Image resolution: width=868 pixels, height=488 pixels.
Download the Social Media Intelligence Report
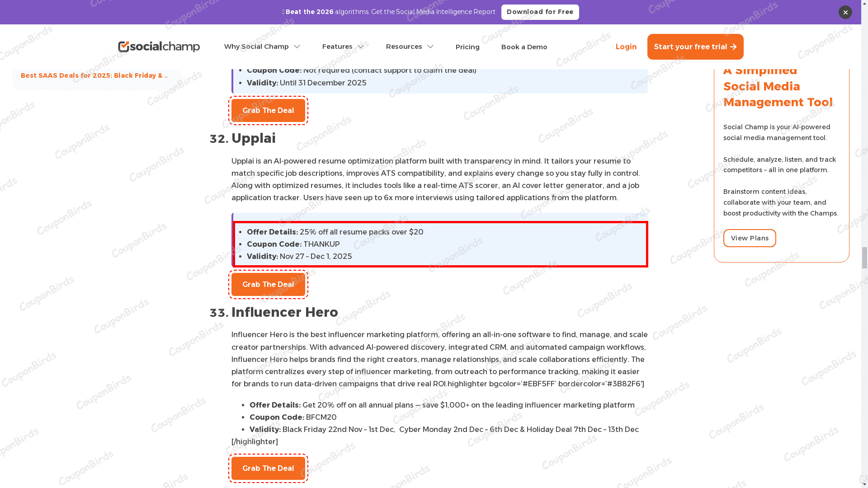pyautogui.click(x=540, y=12)
